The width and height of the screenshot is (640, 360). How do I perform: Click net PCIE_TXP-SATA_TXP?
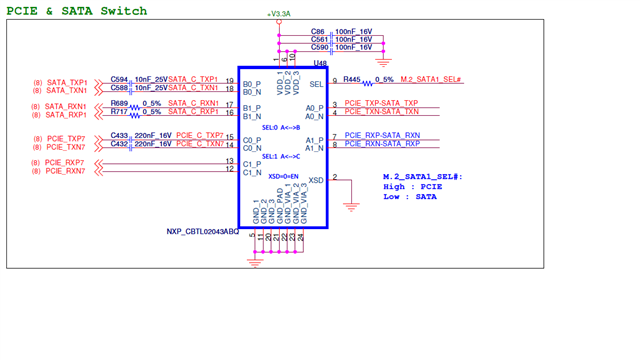[381, 103]
